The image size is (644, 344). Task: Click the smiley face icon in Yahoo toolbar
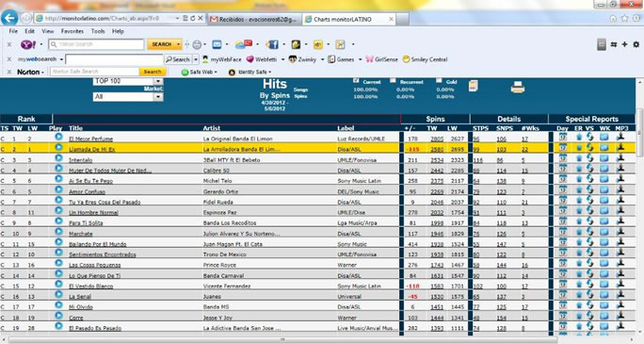tap(197, 44)
